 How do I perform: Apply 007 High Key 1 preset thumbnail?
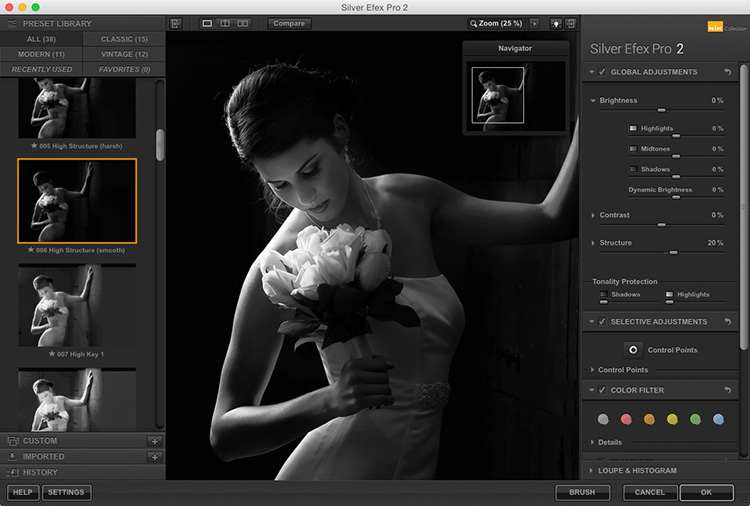77,305
